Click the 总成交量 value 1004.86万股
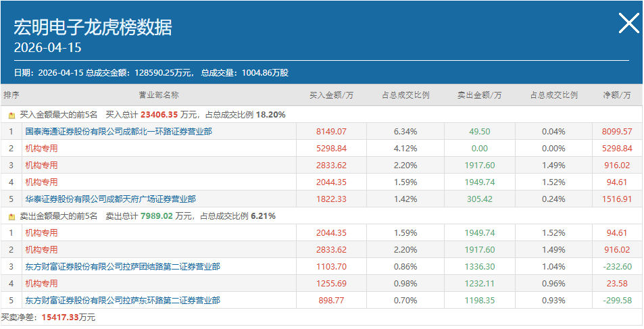The image size is (644, 329). 266,73
